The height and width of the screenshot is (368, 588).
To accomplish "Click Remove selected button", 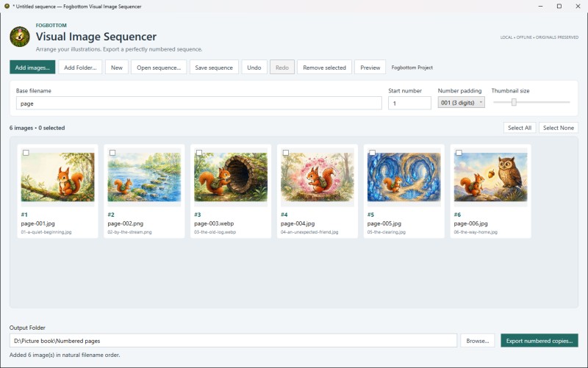I will [324, 68].
